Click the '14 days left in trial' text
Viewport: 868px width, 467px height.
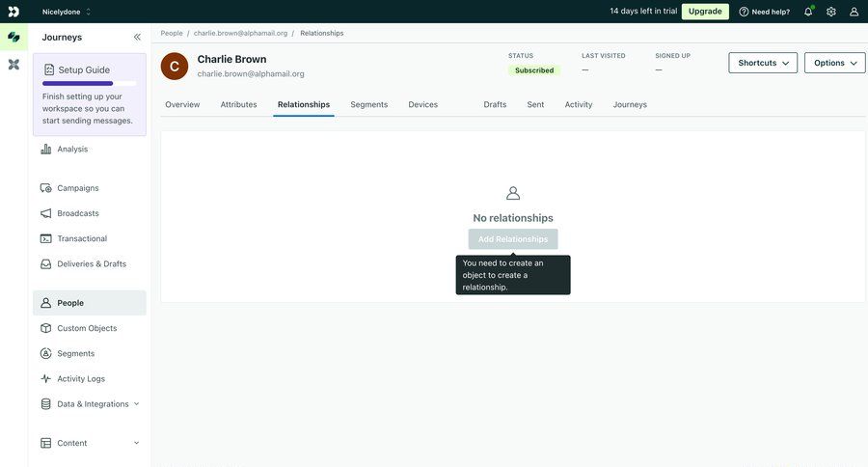click(x=643, y=11)
